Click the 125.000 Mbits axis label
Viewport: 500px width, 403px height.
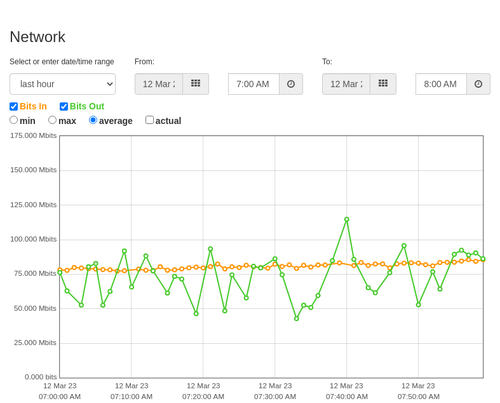coord(33,205)
